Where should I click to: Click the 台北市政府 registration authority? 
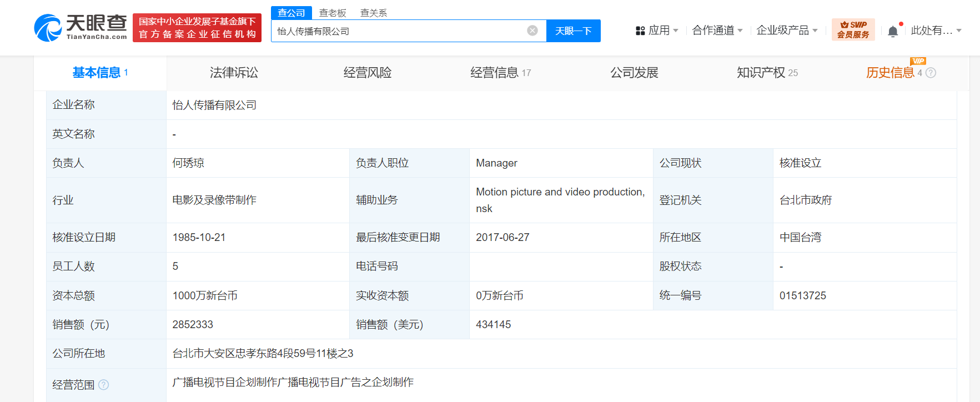click(806, 200)
